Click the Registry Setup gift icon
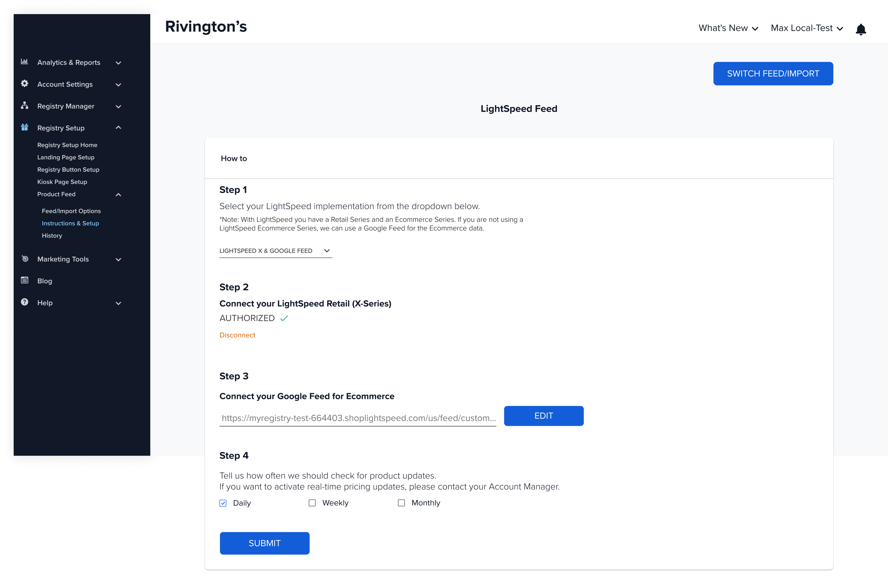This screenshot has height=588, width=888. pyautogui.click(x=24, y=127)
